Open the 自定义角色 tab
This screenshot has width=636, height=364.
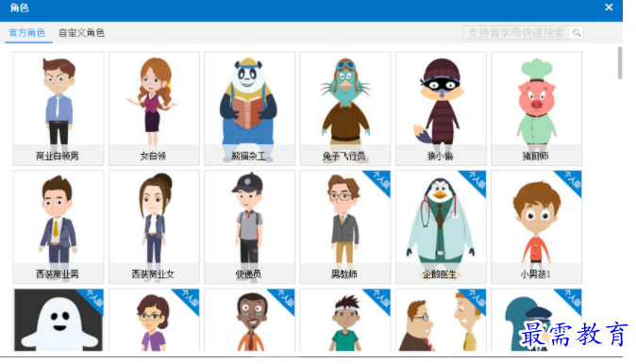click(81, 33)
